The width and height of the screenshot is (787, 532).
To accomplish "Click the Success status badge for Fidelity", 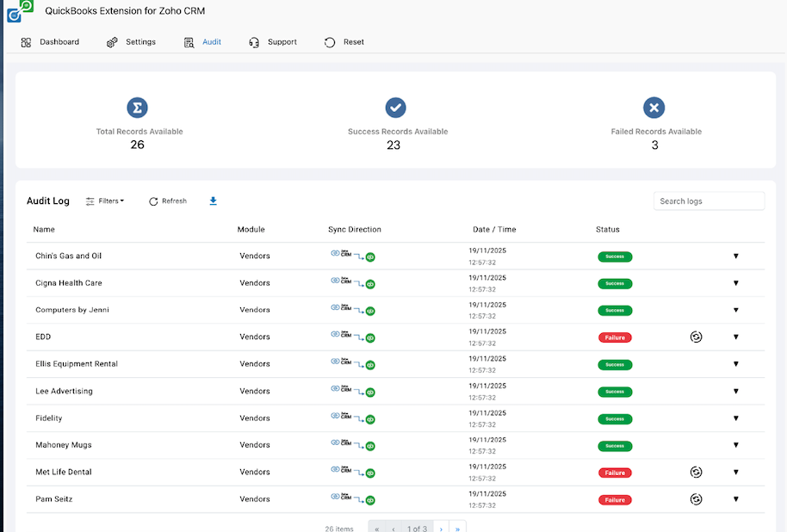I will pos(615,418).
